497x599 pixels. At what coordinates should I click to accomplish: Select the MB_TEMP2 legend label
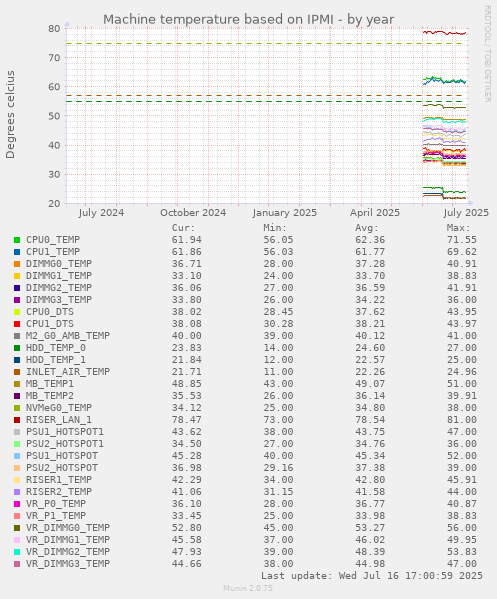[50, 396]
